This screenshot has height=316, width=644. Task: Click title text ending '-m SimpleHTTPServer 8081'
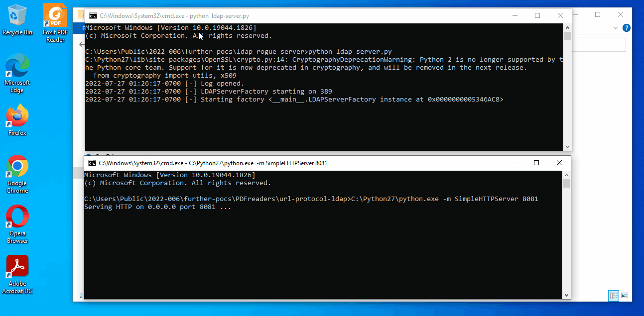(x=213, y=163)
